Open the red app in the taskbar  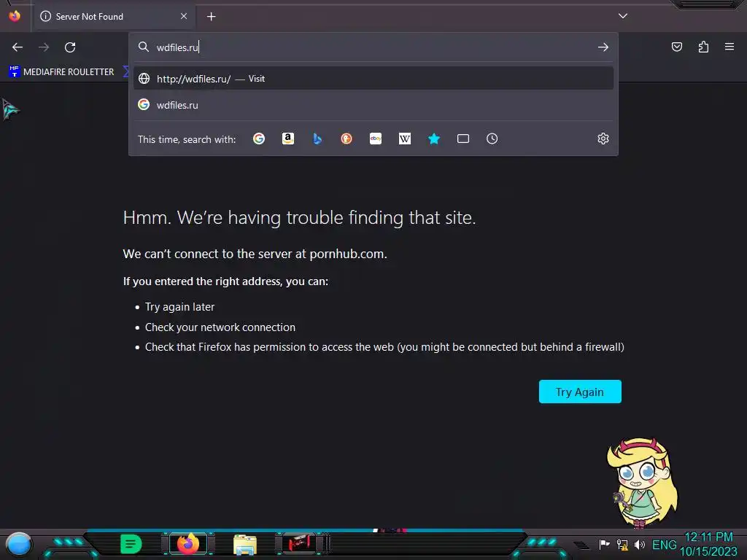[x=300, y=543]
